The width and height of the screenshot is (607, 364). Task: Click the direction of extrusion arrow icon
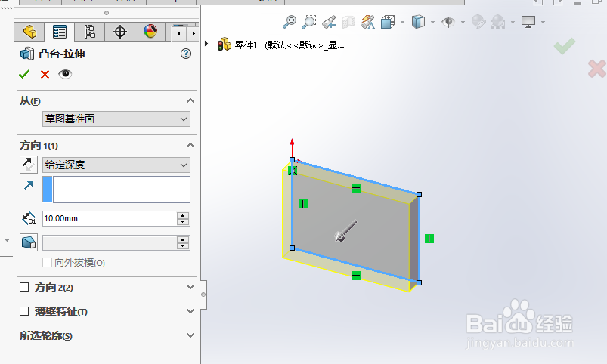pyautogui.click(x=28, y=186)
